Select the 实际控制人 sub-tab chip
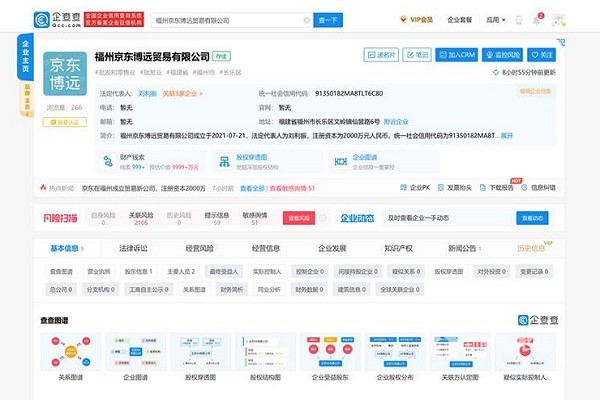Screen dimensions: 600x400 [x=267, y=271]
